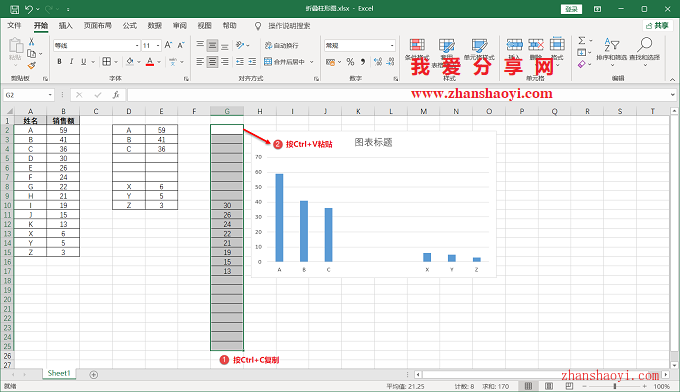Open the Name Box dropdown arrow
This screenshot has width=680, height=392.
(50, 95)
